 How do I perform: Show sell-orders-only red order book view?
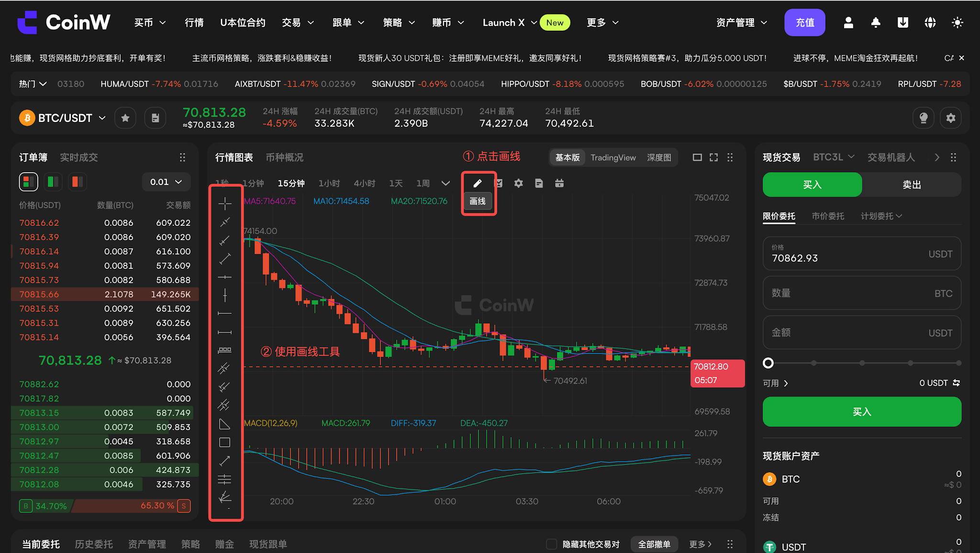pos(78,182)
